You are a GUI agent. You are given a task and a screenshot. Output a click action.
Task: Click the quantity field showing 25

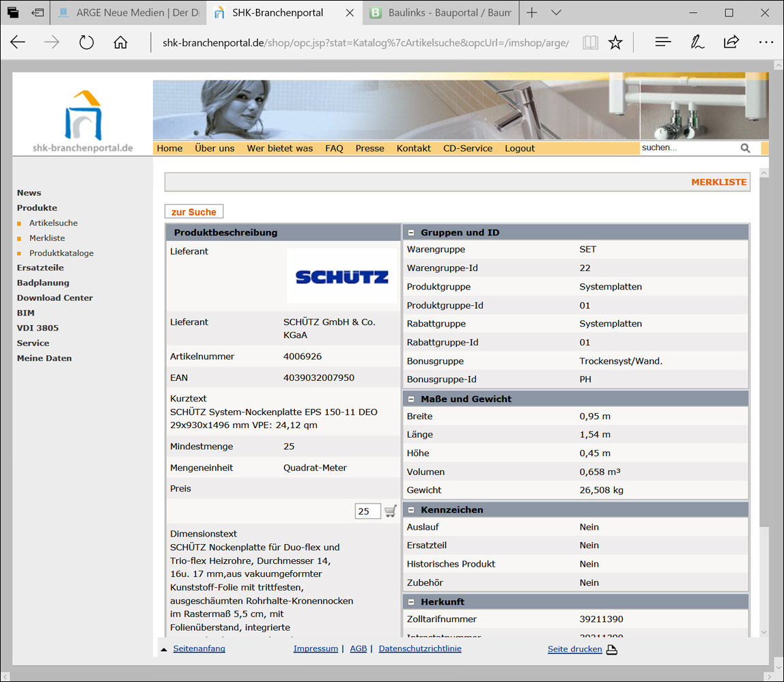367,511
